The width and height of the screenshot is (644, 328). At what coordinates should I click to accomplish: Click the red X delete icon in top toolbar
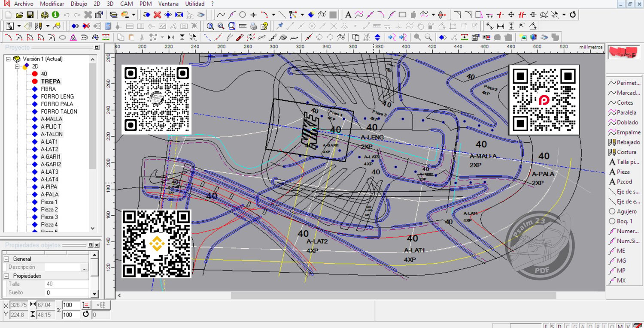pyautogui.click(x=157, y=15)
